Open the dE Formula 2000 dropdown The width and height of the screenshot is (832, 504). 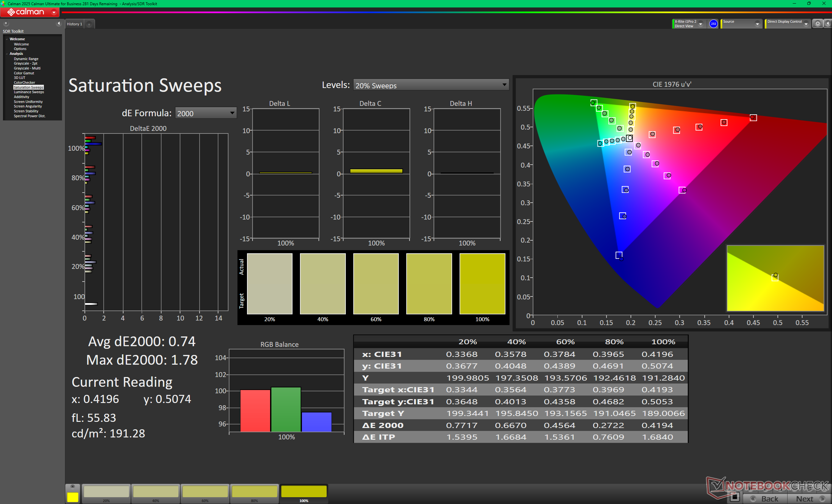coord(206,113)
